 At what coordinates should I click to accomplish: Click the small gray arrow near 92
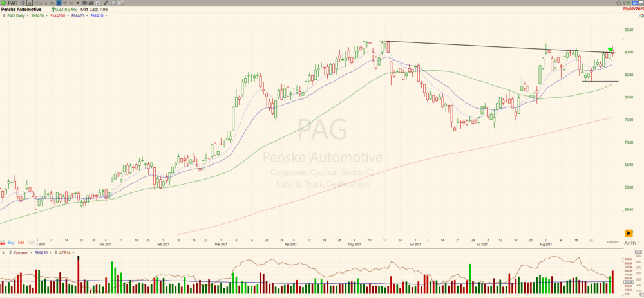click(623, 39)
